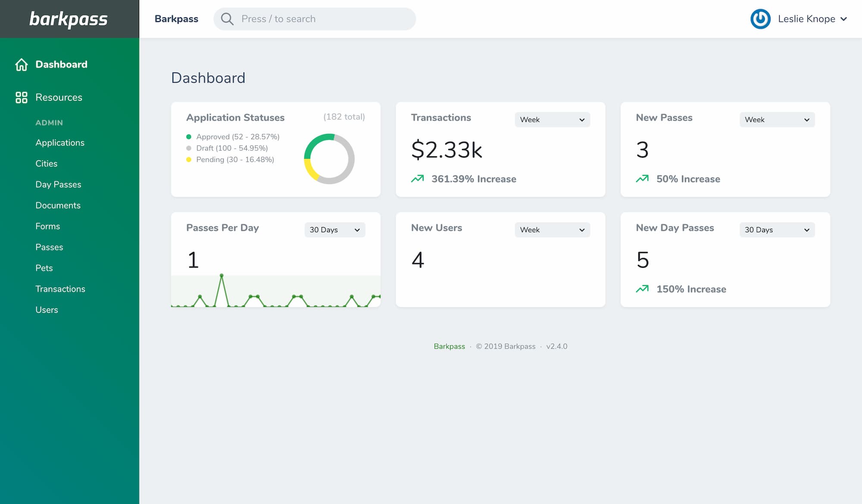Click the New Passes trend arrow icon
This screenshot has width=862, height=504.
(642, 179)
